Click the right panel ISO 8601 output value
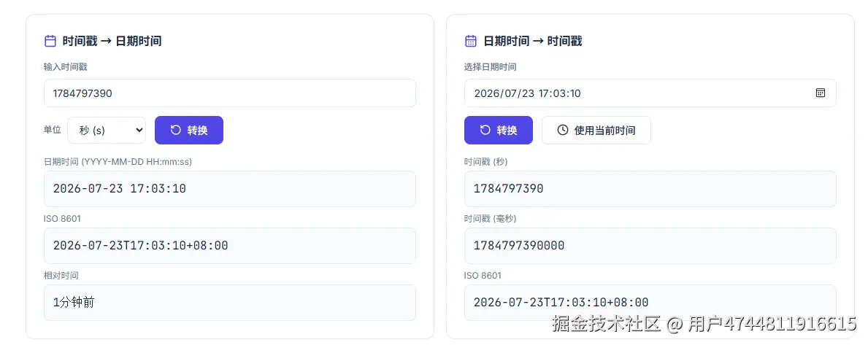Image resolution: width=868 pixels, height=345 pixels. pyautogui.click(x=650, y=303)
